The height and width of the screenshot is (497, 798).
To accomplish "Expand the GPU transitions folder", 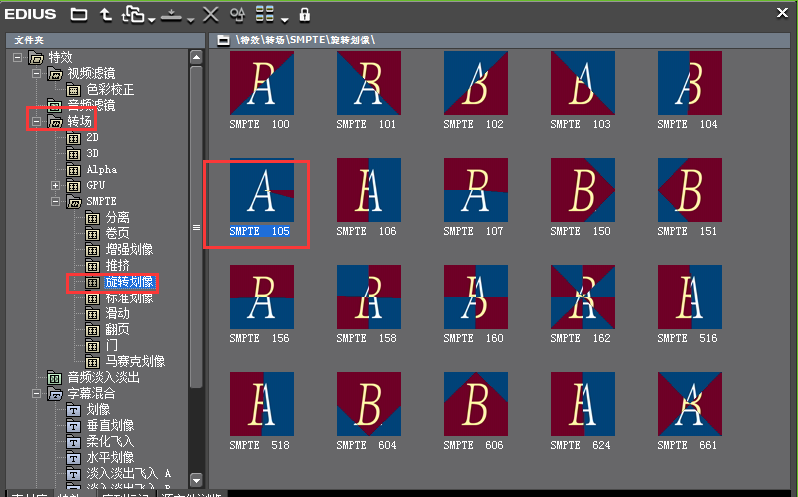I will (56, 186).
